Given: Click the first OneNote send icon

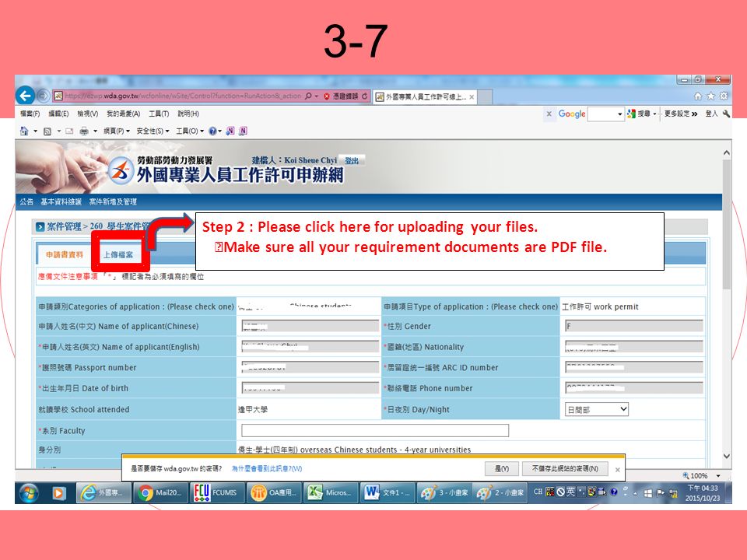Looking at the screenshot, I should coord(230,131).
